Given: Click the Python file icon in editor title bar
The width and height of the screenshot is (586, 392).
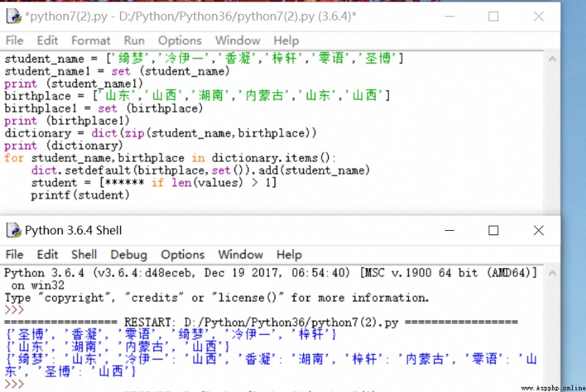Looking at the screenshot, I should pos(14,16).
